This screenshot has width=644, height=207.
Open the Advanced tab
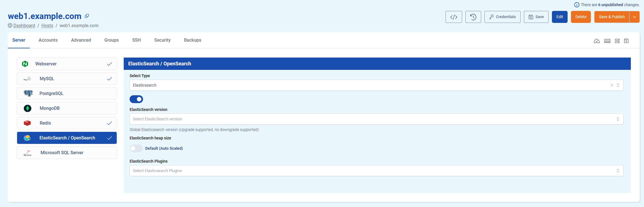coord(81,40)
